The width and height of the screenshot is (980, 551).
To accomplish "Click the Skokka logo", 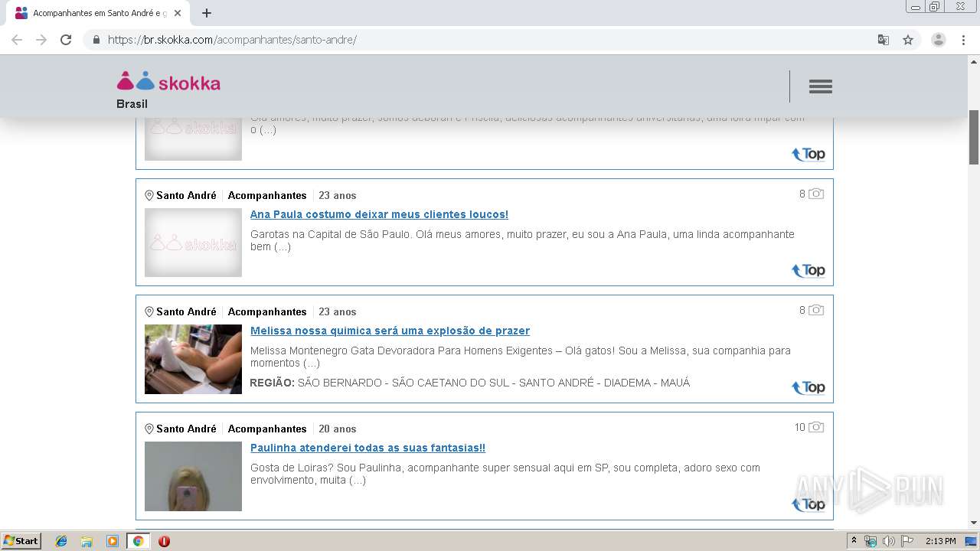I will click(x=168, y=81).
